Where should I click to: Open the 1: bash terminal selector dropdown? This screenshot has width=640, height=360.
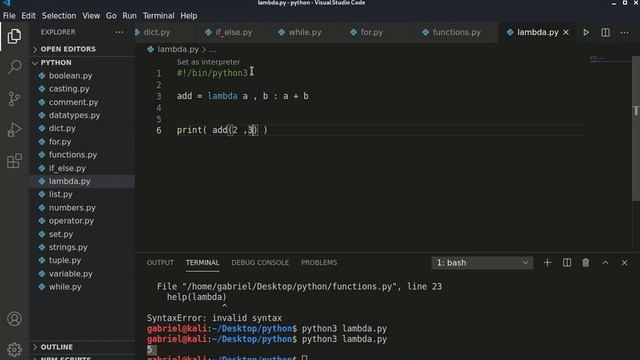482,263
